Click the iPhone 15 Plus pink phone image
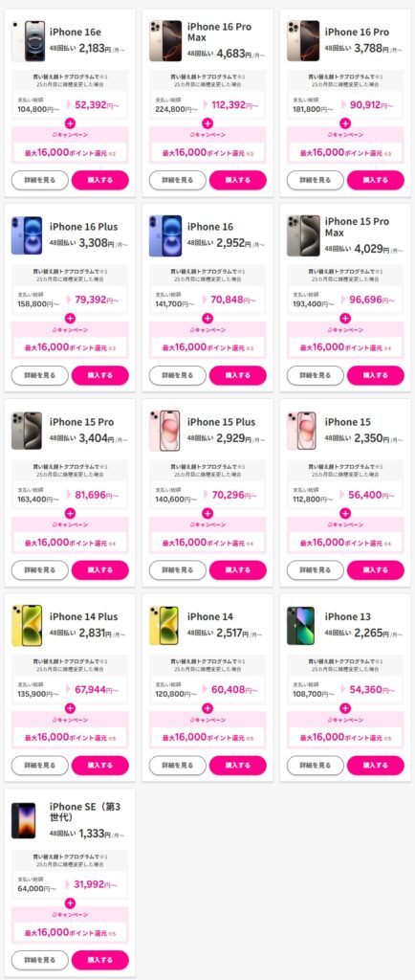This screenshot has height=980, width=415. coord(164,431)
